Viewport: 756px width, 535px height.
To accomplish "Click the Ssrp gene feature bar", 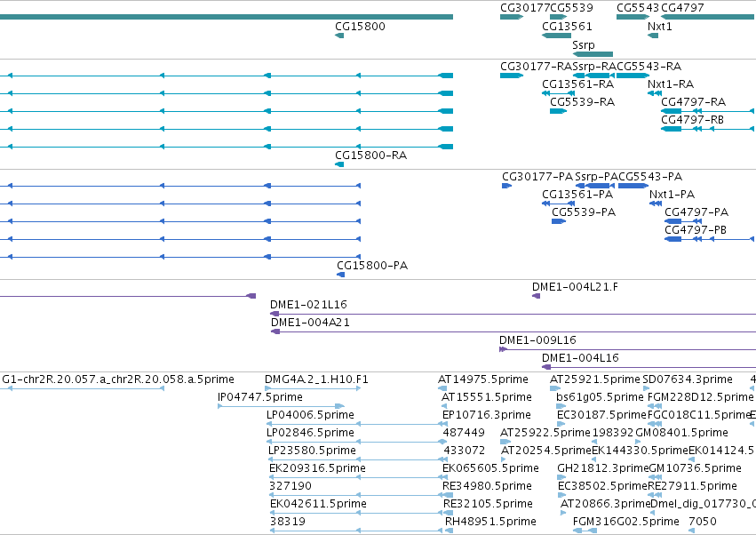I will [593, 54].
